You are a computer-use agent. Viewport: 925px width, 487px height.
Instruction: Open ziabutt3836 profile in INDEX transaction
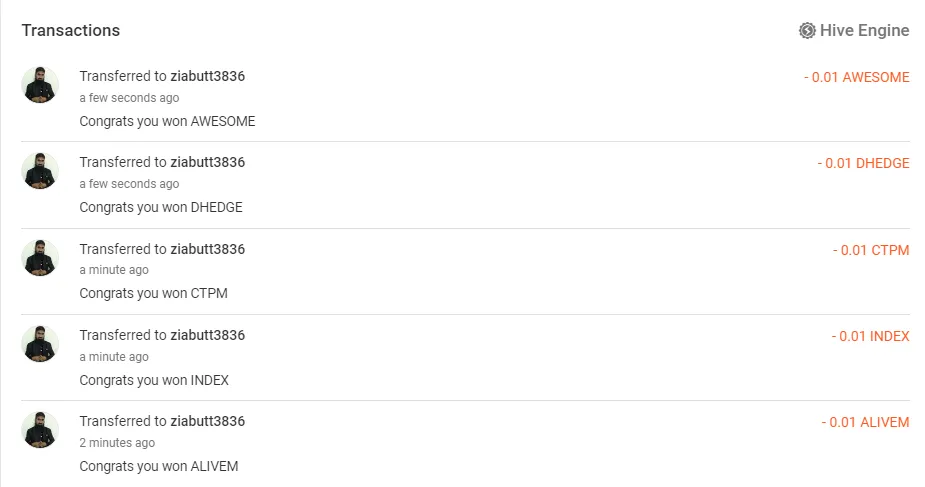point(208,335)
